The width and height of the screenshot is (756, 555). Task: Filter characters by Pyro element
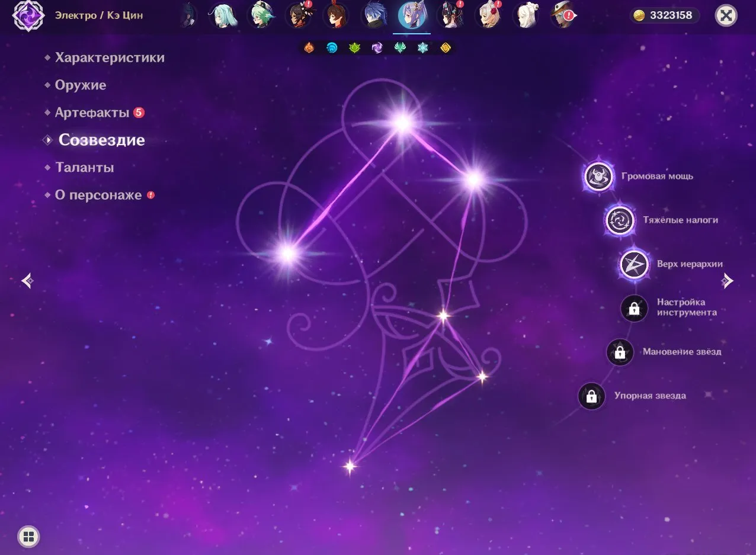point(309,48)
